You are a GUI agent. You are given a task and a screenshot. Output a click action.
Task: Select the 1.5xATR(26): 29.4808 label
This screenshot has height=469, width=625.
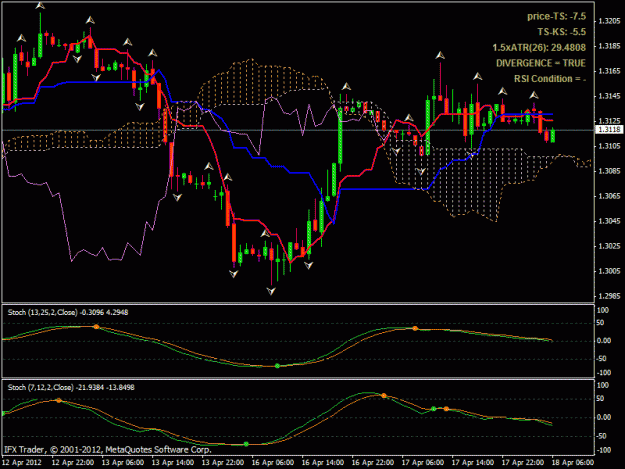pos(539,47)
